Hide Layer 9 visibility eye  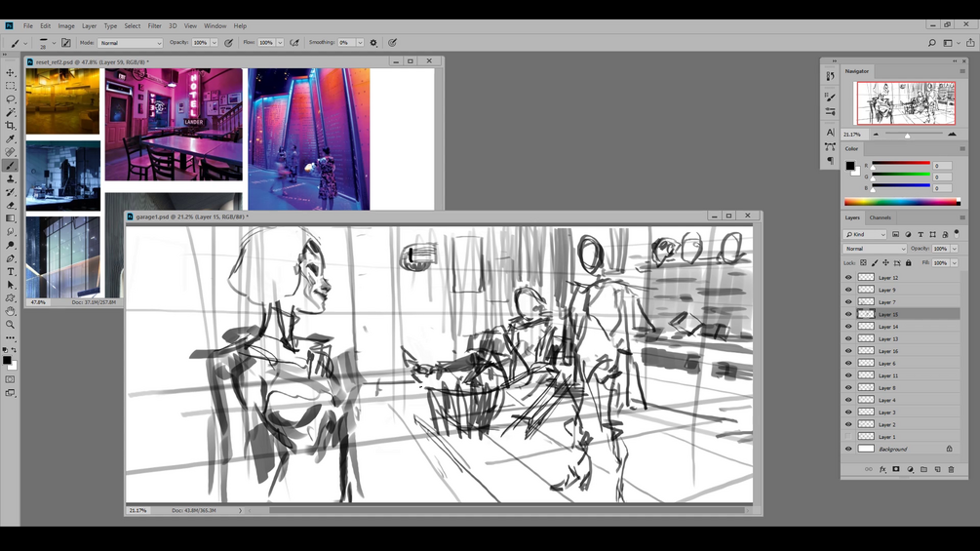coord(848,290)
